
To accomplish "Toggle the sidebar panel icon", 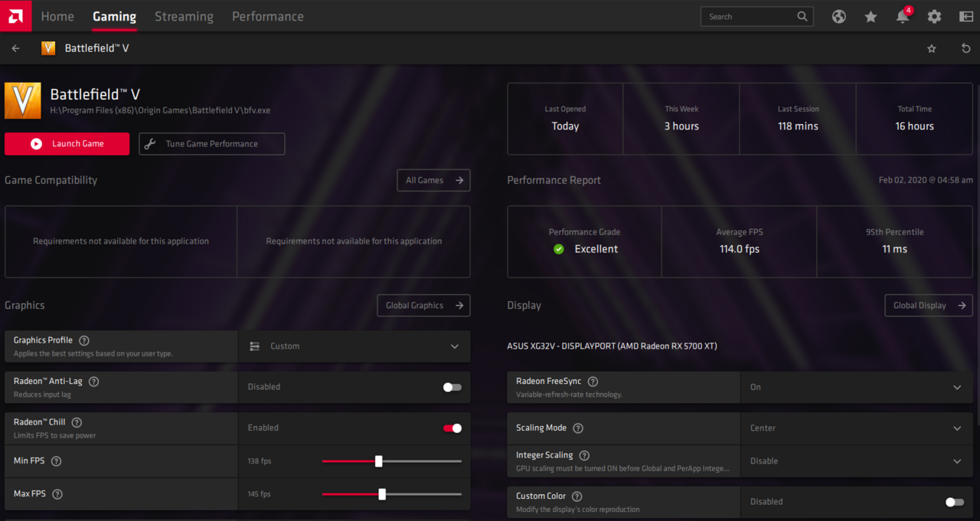I will [965, 16].
